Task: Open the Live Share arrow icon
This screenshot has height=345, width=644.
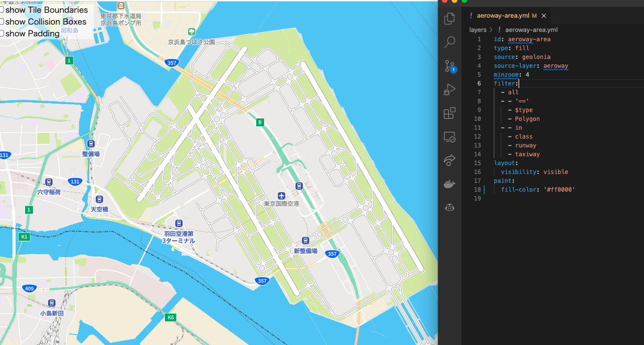Action: point(449,160)
